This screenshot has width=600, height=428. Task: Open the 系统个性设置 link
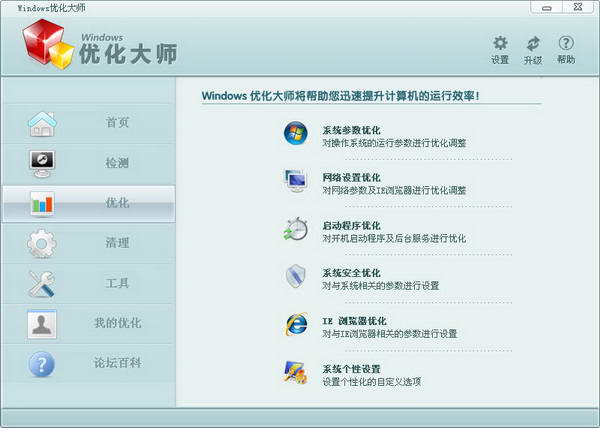pyautogui.click(x=351, y=369)
